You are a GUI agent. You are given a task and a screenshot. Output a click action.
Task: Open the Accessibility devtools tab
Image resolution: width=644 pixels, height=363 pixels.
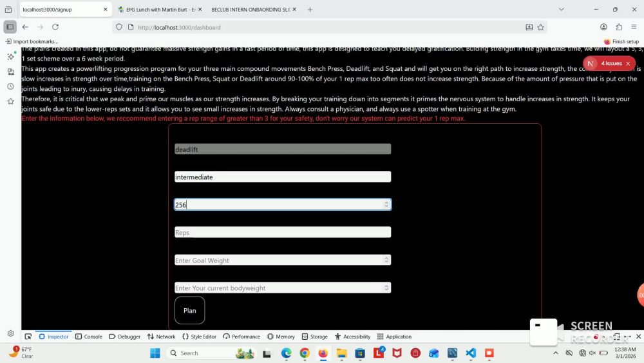[x=353, y=337]
